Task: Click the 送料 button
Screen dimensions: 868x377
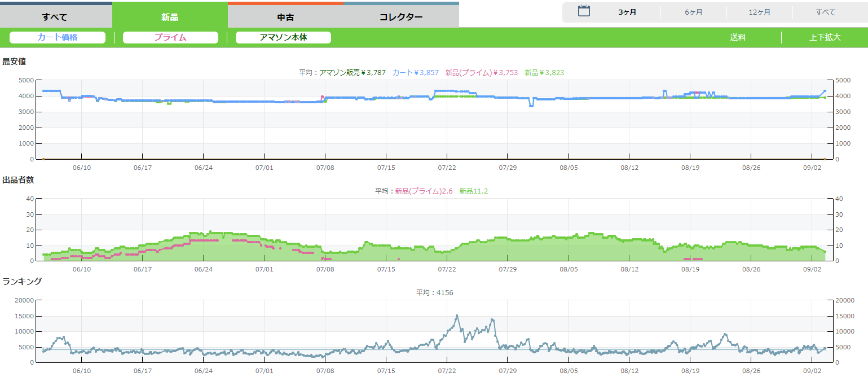Action: 738,37
